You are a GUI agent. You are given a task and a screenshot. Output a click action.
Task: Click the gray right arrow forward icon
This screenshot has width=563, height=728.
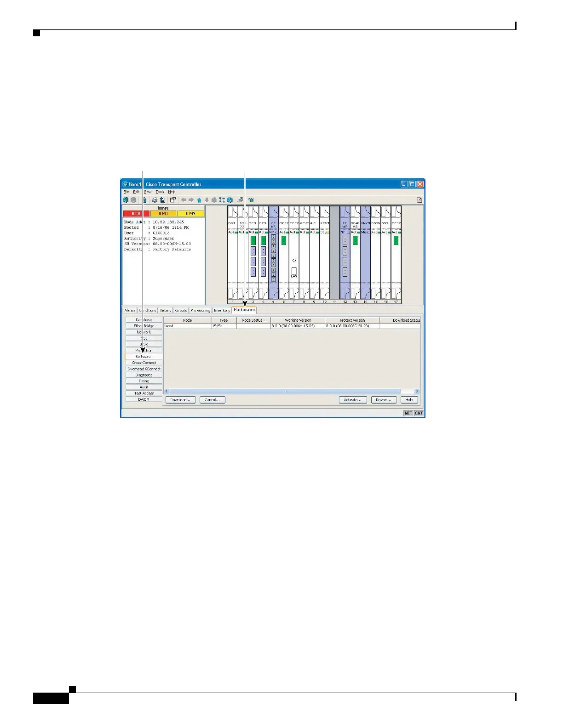click(x=191, y=200)
